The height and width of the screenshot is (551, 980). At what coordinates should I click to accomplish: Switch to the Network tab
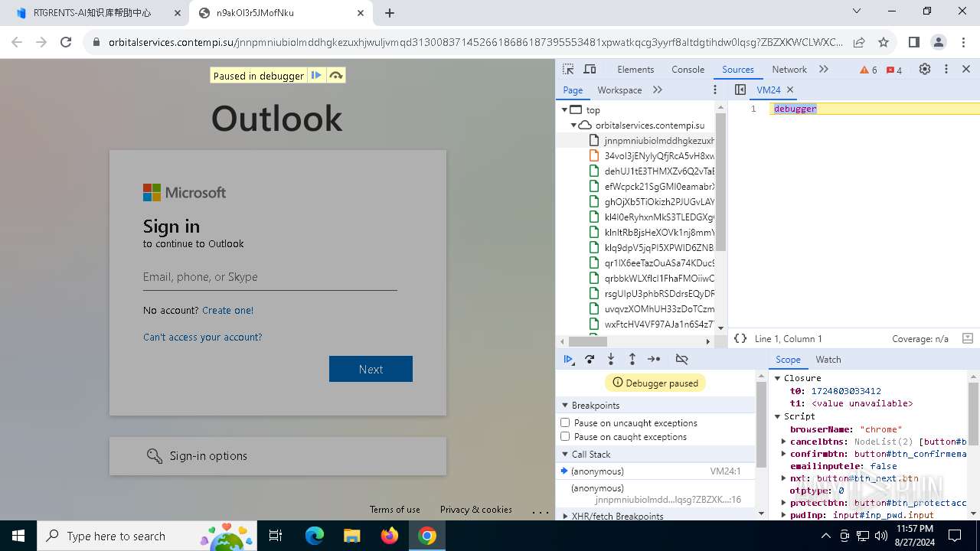[x=789, y=69]
